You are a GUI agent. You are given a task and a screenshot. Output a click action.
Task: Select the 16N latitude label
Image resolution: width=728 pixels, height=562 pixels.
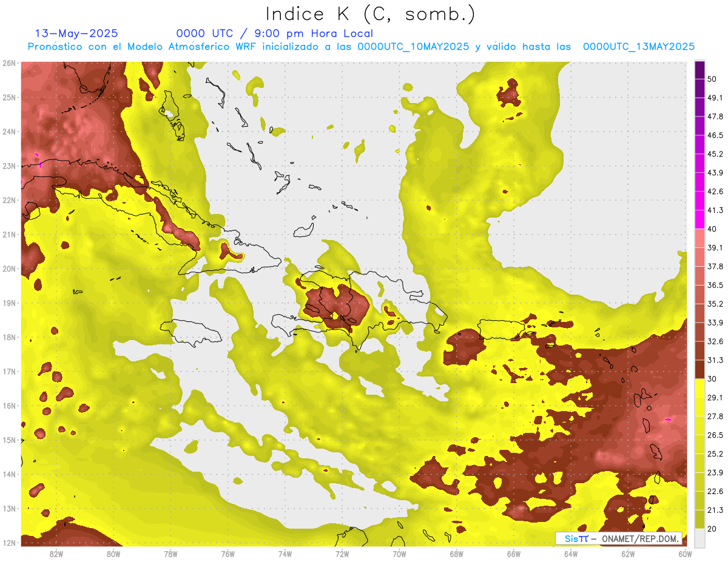[x=9, y=406]
